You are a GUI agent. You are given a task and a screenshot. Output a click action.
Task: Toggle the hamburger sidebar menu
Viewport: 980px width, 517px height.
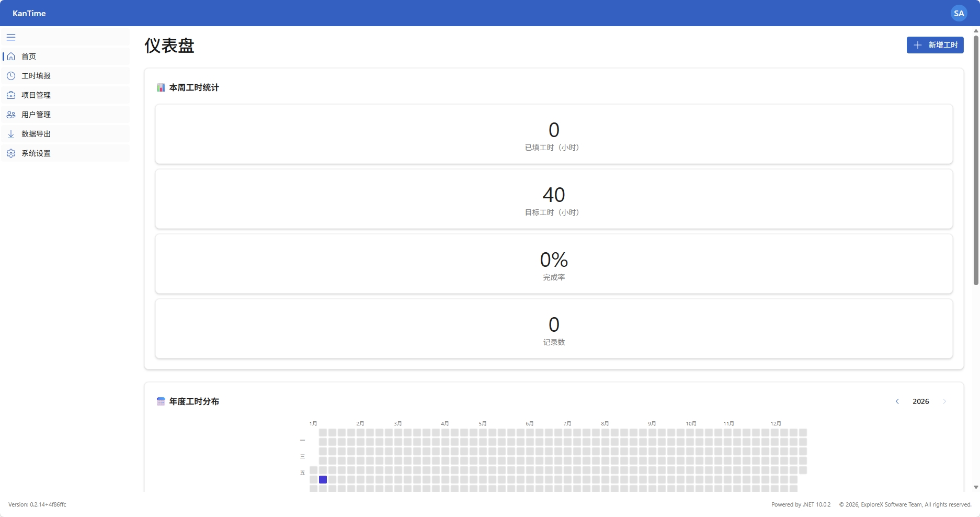pyautogui.click(x=11, y=37)
